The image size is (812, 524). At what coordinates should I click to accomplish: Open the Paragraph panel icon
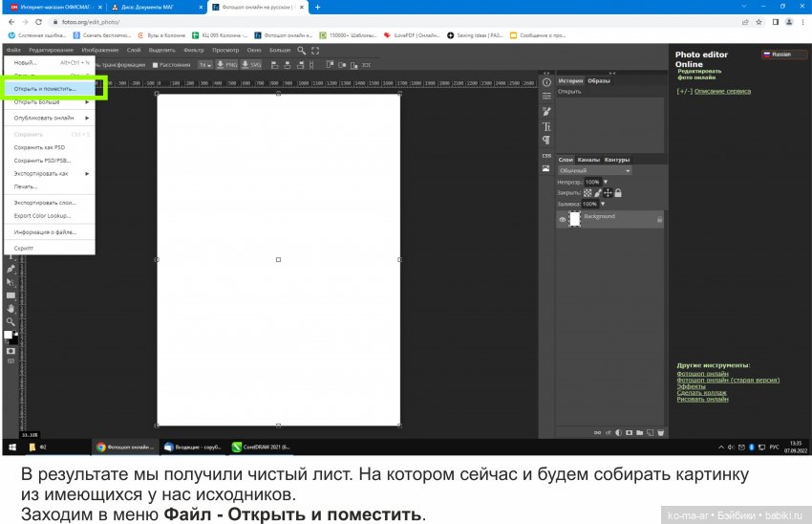546,141
